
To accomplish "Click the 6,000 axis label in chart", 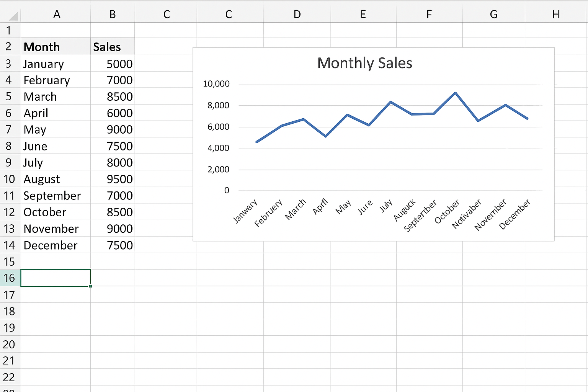I will (x=218, y=127).
